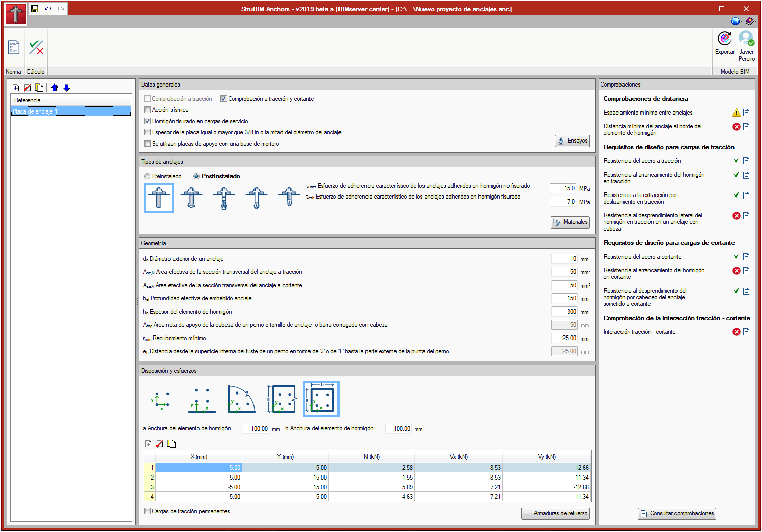This screenshot has width=762, height=532.
Task: Click Y value 15.00 in row 2
Action: click(x=285, y=477)
